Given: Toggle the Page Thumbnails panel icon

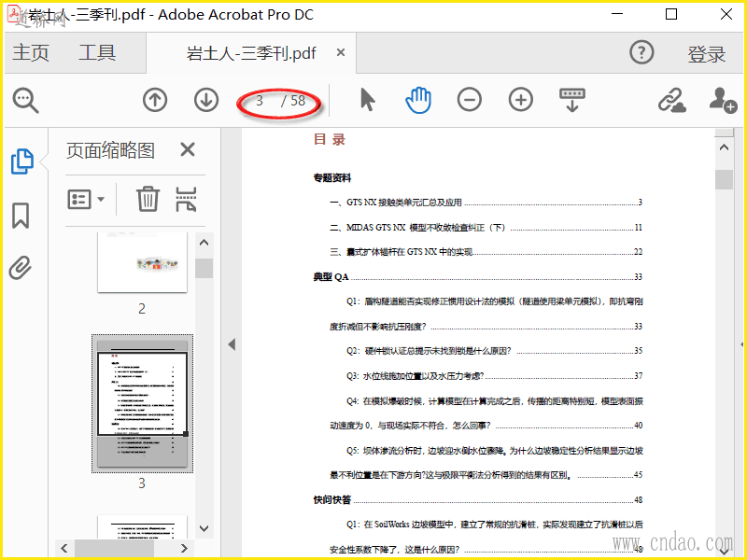Looking at the screenshot, I should pyautogui.click(x=21, y=161).
